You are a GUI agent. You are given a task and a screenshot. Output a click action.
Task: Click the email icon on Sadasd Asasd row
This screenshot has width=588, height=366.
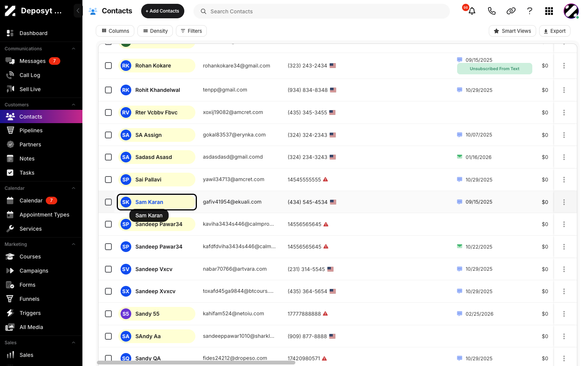pos(459,157)
